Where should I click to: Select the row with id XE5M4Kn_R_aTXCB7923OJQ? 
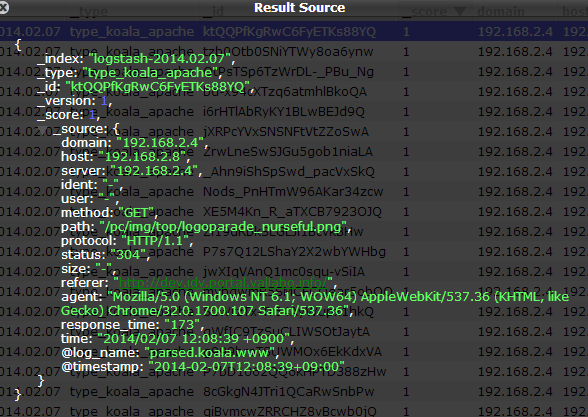tap(294, 212)
